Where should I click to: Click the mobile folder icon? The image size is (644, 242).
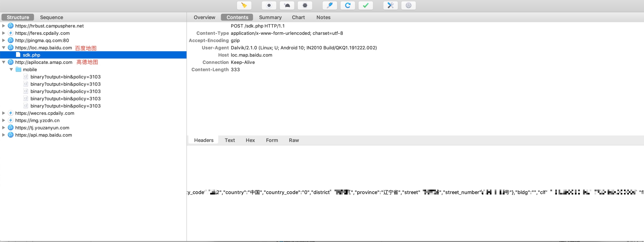tap(18, 69)
